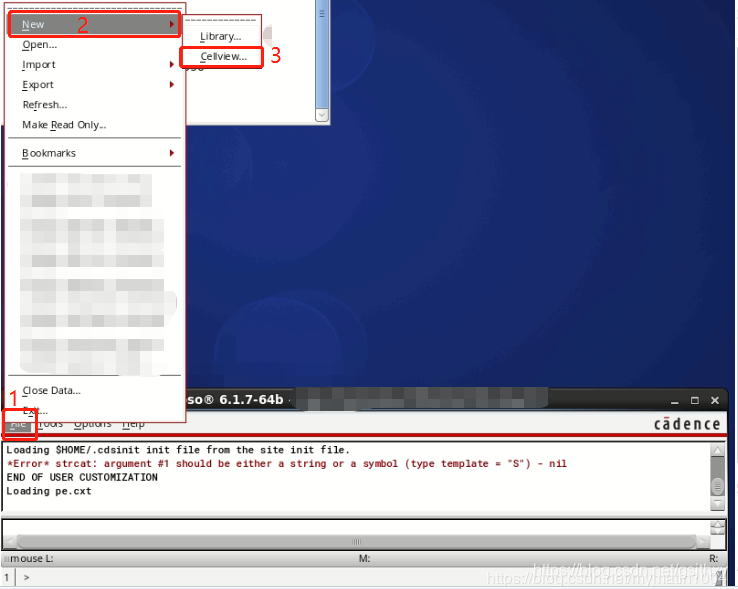Close the Virtuoso window

pos(715,401)
